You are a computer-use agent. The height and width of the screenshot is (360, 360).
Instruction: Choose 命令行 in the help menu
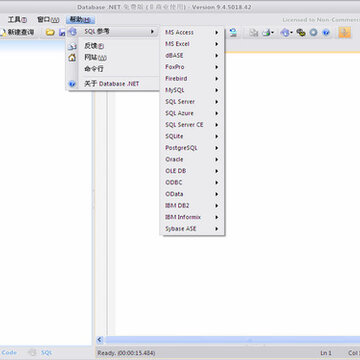[x=112, y=69]
